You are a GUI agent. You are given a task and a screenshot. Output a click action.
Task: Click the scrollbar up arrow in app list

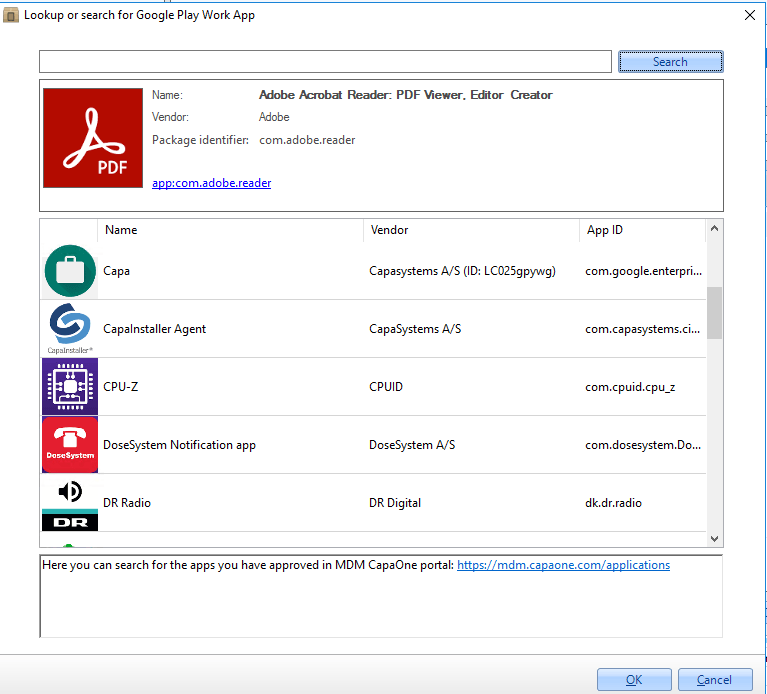tap(714, 228)
